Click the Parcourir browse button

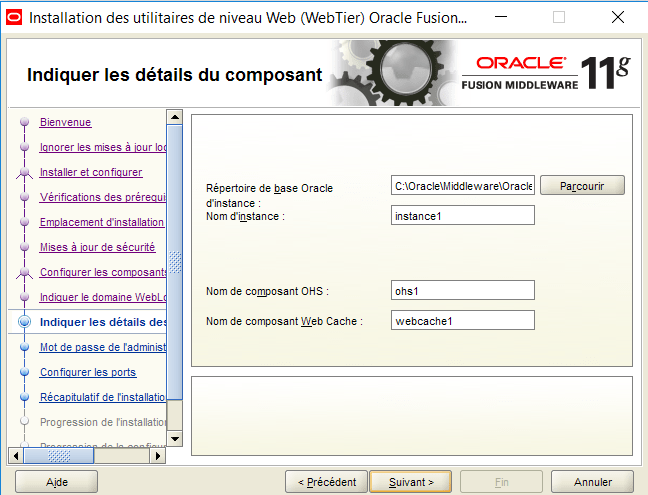[x=582, y=185]
